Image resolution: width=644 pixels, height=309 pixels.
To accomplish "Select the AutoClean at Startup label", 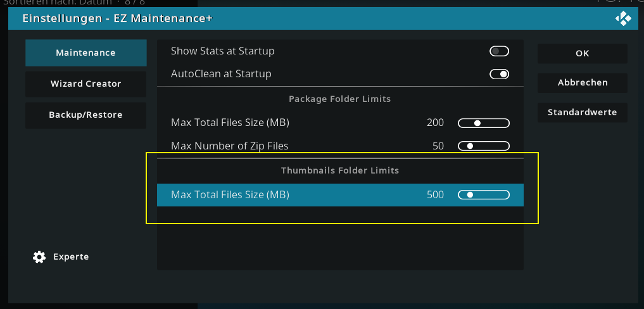I will point(221,74).
